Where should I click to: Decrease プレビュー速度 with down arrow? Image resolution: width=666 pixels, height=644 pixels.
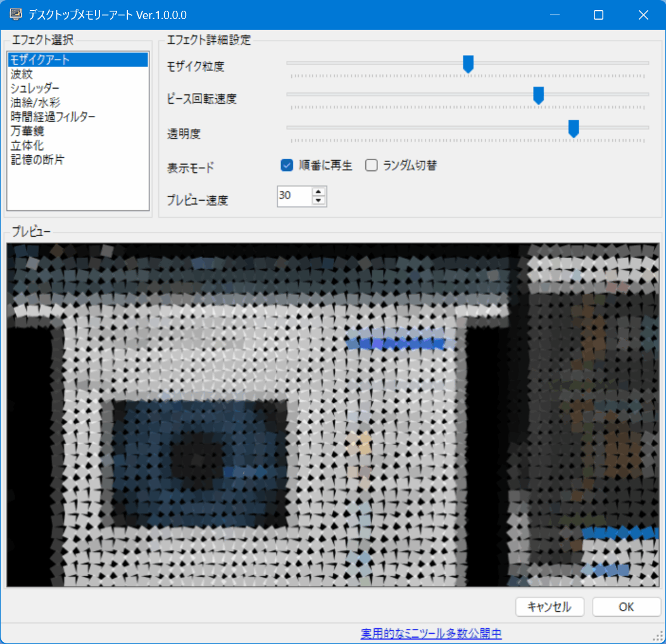319,201
